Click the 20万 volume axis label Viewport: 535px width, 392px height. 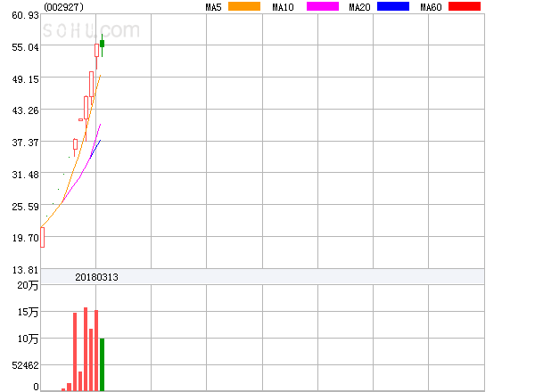28,285
